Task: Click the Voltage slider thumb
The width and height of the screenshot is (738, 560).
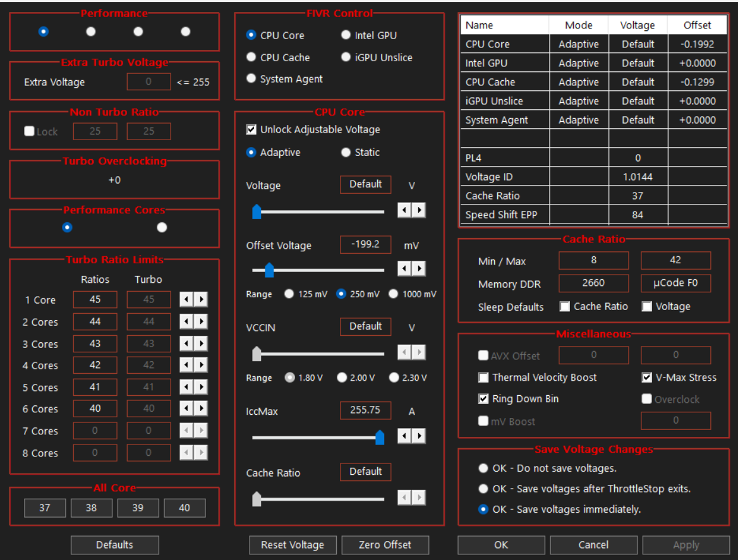Action: click(x=257, y=211)
